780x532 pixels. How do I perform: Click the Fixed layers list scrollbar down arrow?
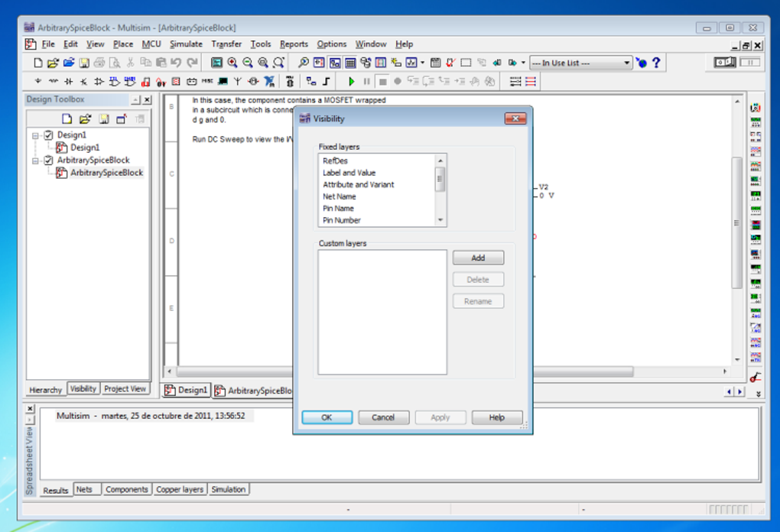440,220
